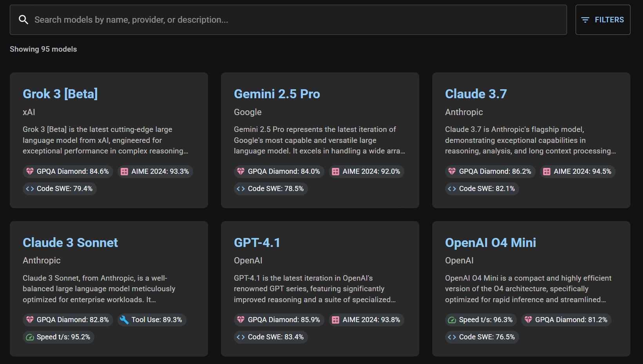643x364 pixels.
Task: Toggle the Code SWE 78.5% badge on Gemini card
Action: pyautogui.click(x=271, y=188)
